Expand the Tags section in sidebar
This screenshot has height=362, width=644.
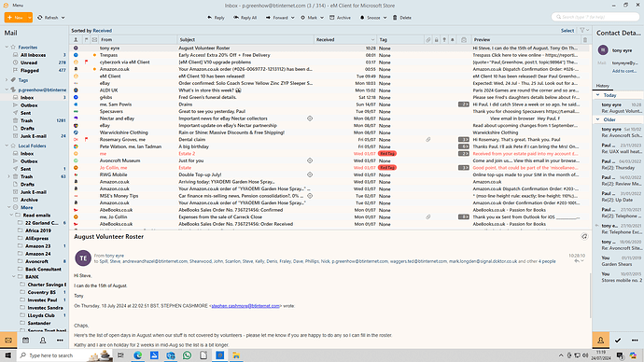[x=7, y=80]
